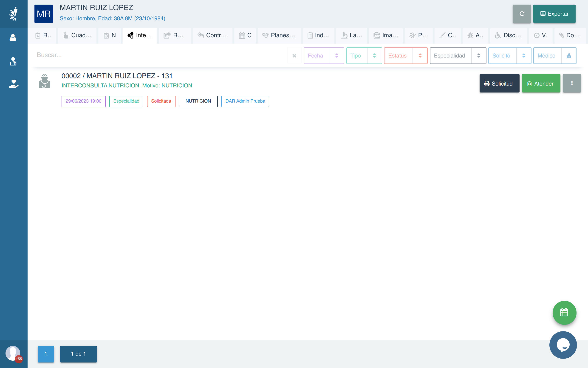Screen dimensions: 588x368
Task: Click the green Especialidad tag
Action: [x=126, y=101]
